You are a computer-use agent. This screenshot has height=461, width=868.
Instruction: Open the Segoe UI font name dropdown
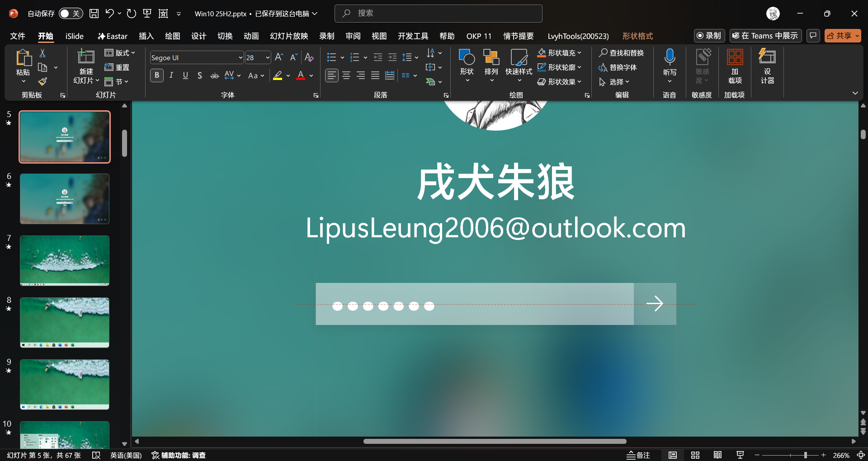[x=240, y=58]
